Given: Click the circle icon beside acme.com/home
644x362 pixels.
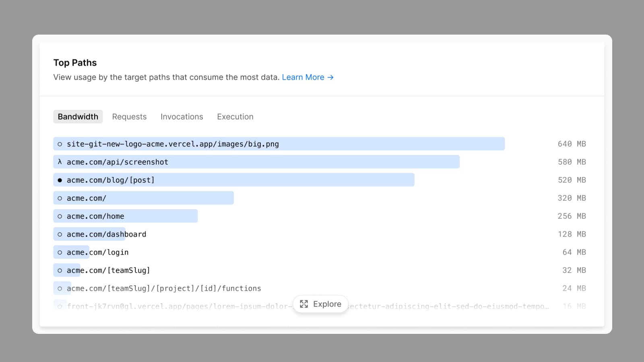Looking at the screenshot, I should coord(60,216).
